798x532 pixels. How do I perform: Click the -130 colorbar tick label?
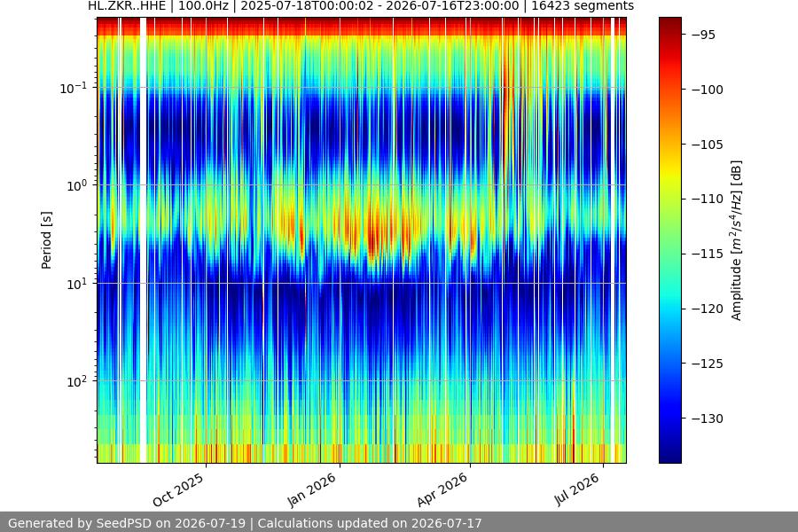(707, 419)
